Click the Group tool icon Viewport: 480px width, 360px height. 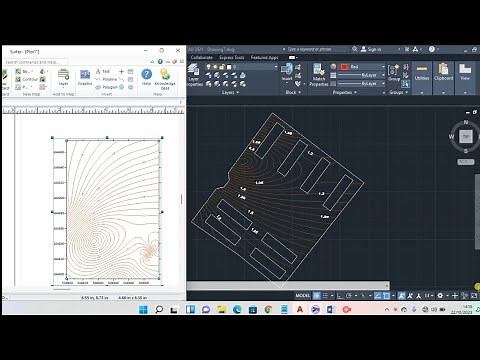click(x=394, y=73)
